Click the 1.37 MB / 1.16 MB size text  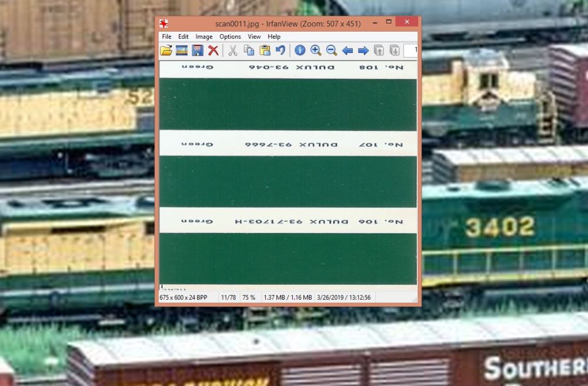[288, 297]
